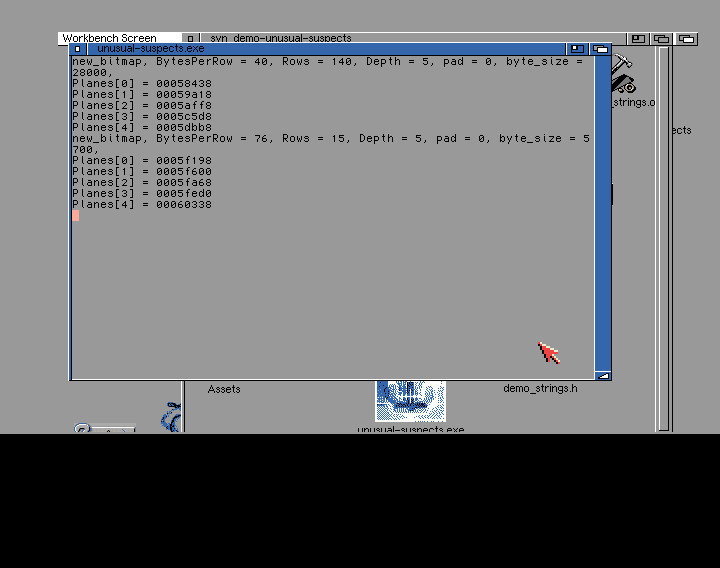
Task: Click the partially hidden icon at the bottom left
Action: pos(104,428)
